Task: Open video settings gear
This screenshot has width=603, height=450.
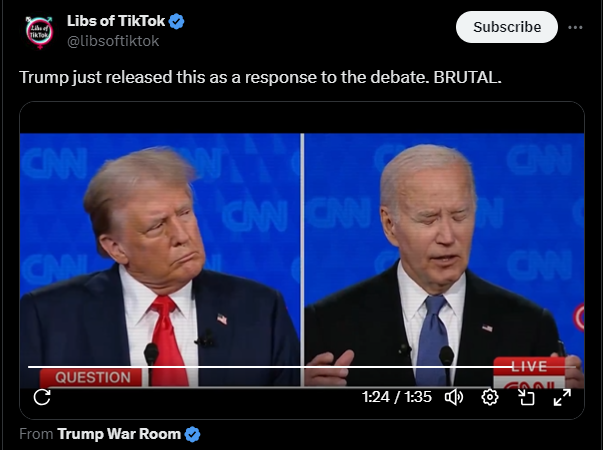Action: point(490,397)
